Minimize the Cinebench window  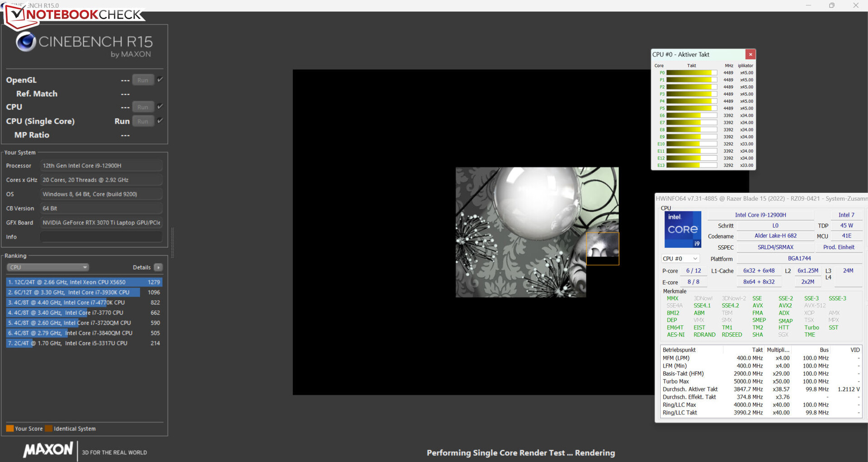808,5
